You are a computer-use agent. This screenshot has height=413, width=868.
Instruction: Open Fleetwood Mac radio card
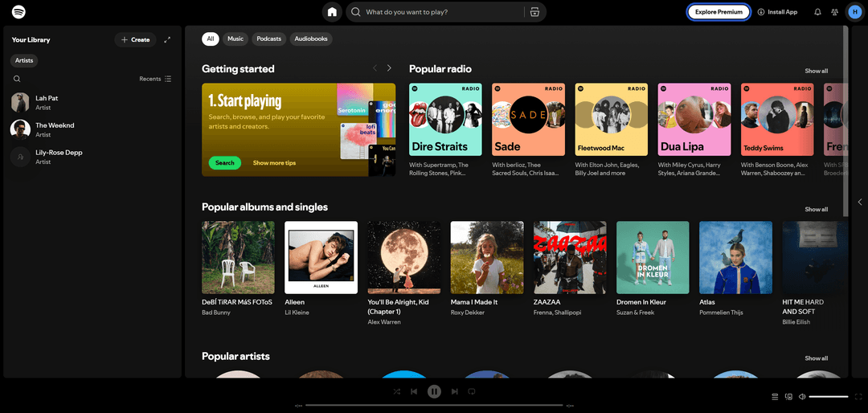(x=612, y=120)
